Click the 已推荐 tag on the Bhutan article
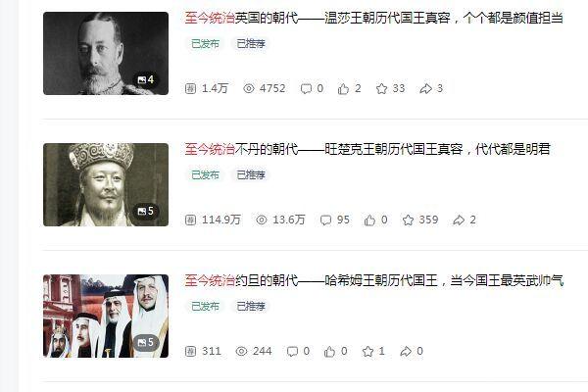The width and height of the screenshot is (588, 392). click(x=251, y=174)
